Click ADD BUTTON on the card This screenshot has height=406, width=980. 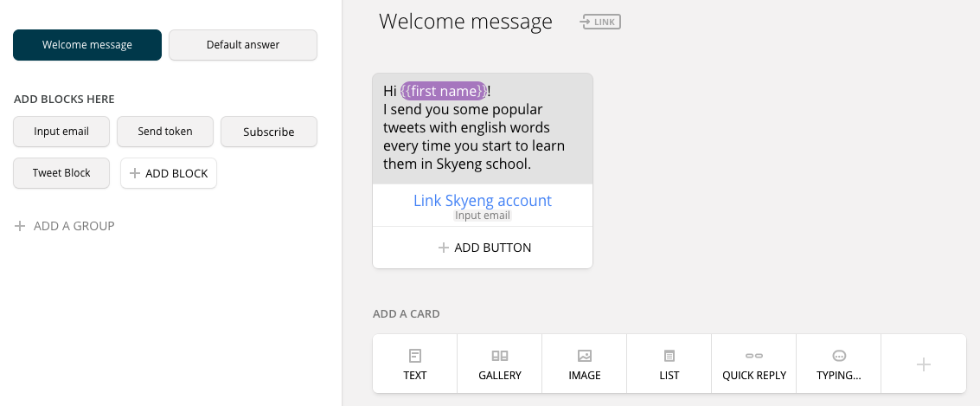(x=483, y=248)
